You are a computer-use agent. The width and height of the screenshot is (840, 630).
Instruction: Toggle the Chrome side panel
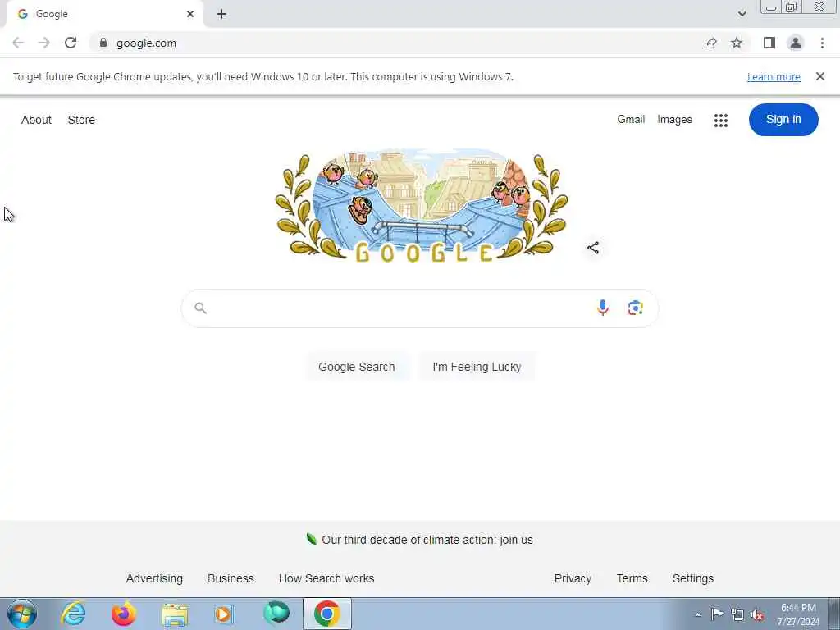click(x=769, y=43)
